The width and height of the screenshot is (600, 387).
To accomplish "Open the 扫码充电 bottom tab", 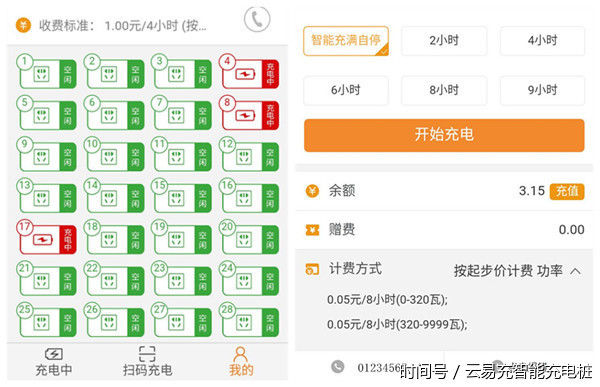I will coord(147,362).
